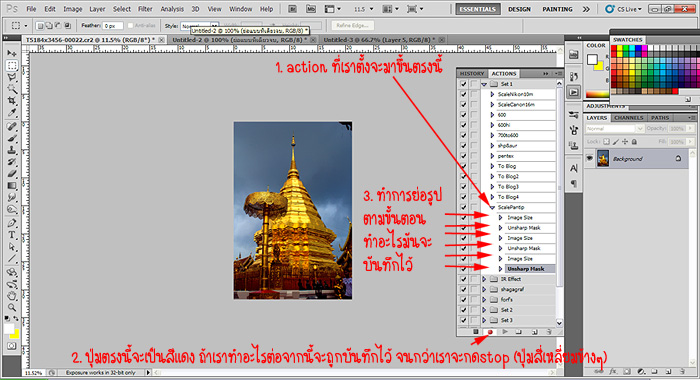Select the Crop tool in toolbox
The width and height of the screenshot is (700, 380).
pos(12,101)
